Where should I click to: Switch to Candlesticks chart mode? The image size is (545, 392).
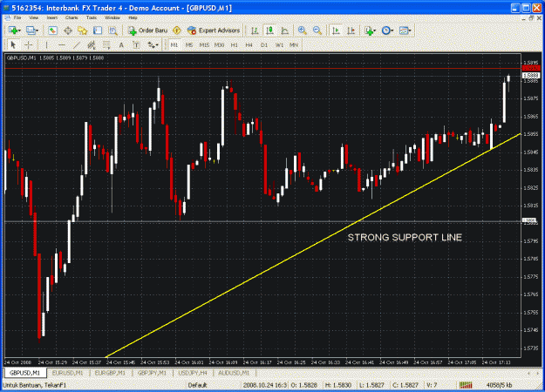tap(269, 30)
